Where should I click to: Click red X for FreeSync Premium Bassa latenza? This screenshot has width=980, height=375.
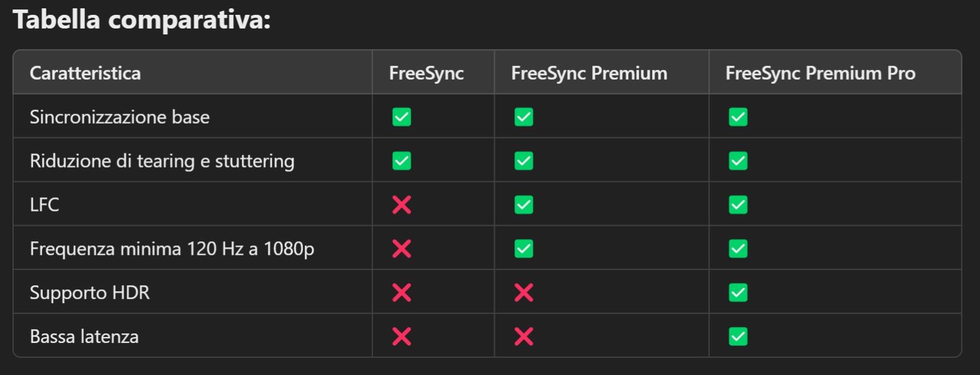tap(523, 336)
